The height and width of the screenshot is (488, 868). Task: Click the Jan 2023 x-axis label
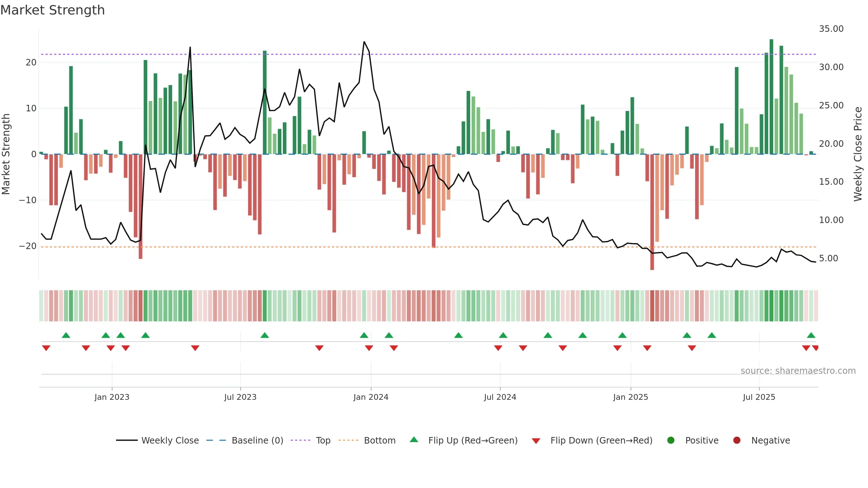click(x=112, y=397)
